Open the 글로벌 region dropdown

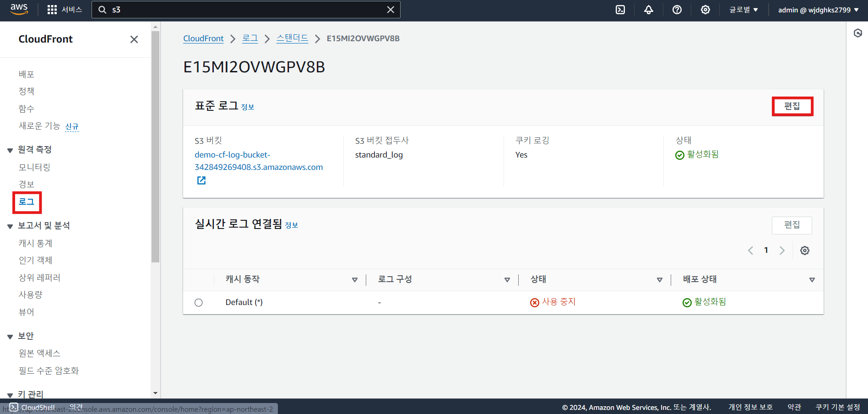tap(744, 10)
